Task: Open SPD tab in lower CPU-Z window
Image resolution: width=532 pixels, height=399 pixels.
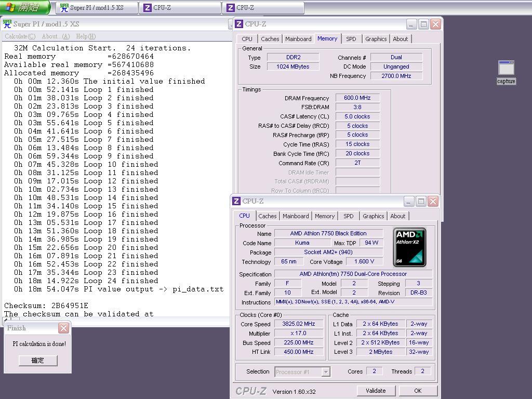Action: [x=349, y=216]
